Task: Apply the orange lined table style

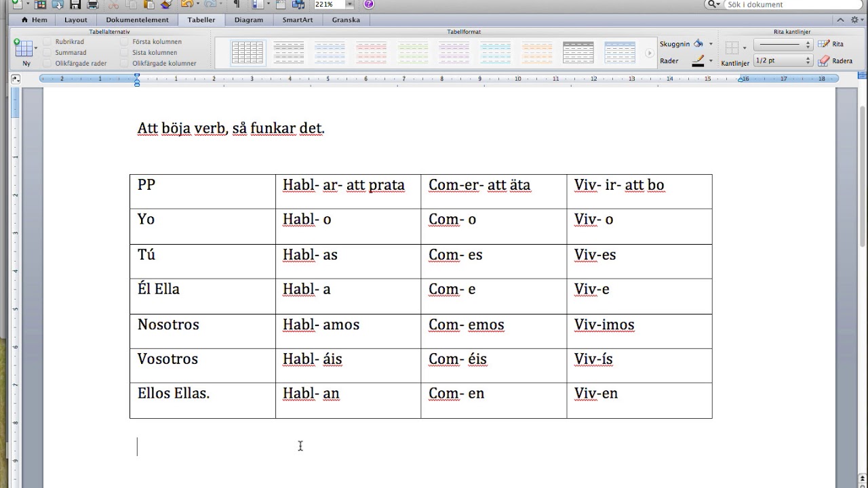Action: (x=537, y=52)
